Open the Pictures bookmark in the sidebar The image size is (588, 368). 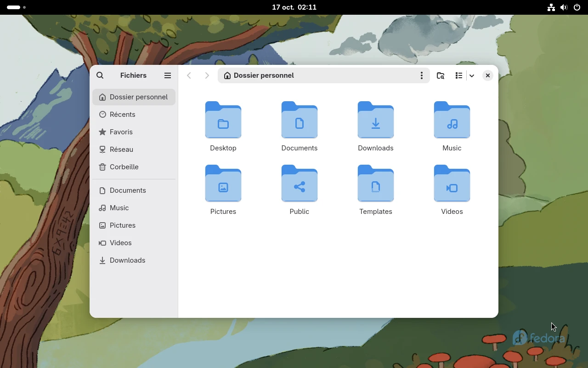134,225
